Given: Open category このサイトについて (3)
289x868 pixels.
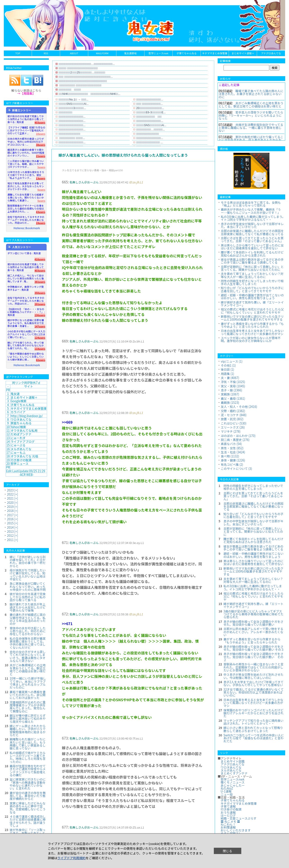Looking at the screenshot, I should [236, 468].
